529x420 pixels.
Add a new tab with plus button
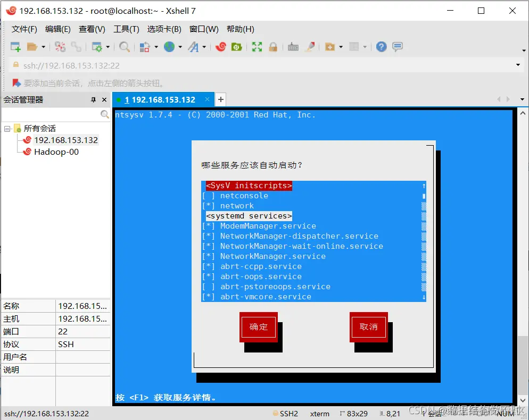click(x=221, y=99)
